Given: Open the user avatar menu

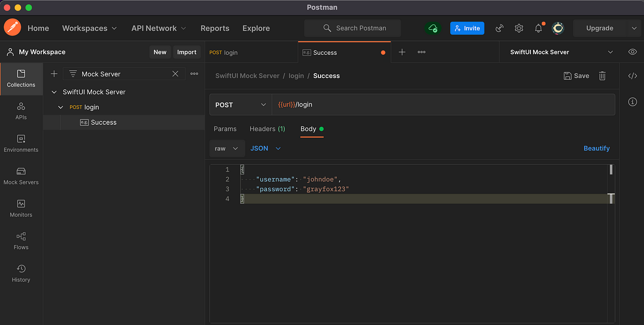Looking at the screenshot, I should (558, 28).
